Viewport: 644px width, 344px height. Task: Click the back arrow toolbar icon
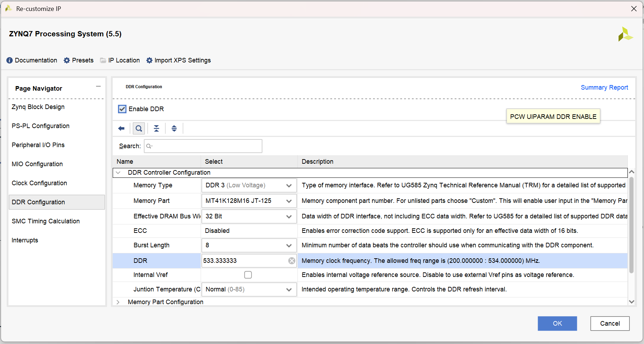coord(121,128)
